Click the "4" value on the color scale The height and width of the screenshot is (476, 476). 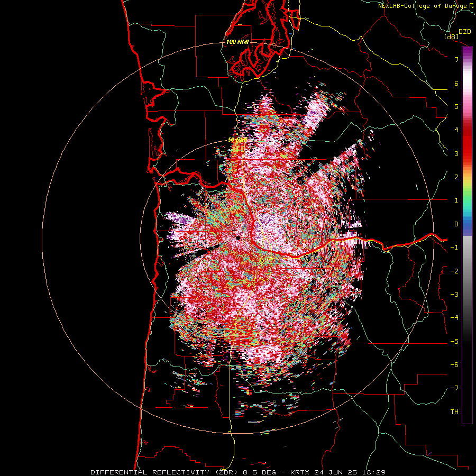[x=456, y=130]
